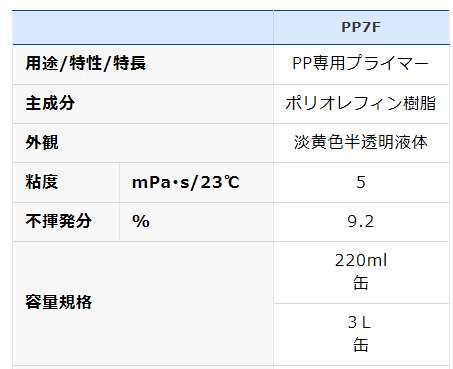Click the 220ml text
This screenshot has width=453, height=369.
[x=361, y=260]
